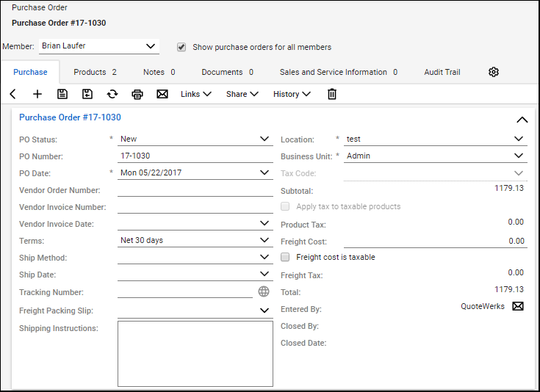Click the envelope email icon in toolbar
The width and height of the screenshot is (540, 392).
[162, 94]
